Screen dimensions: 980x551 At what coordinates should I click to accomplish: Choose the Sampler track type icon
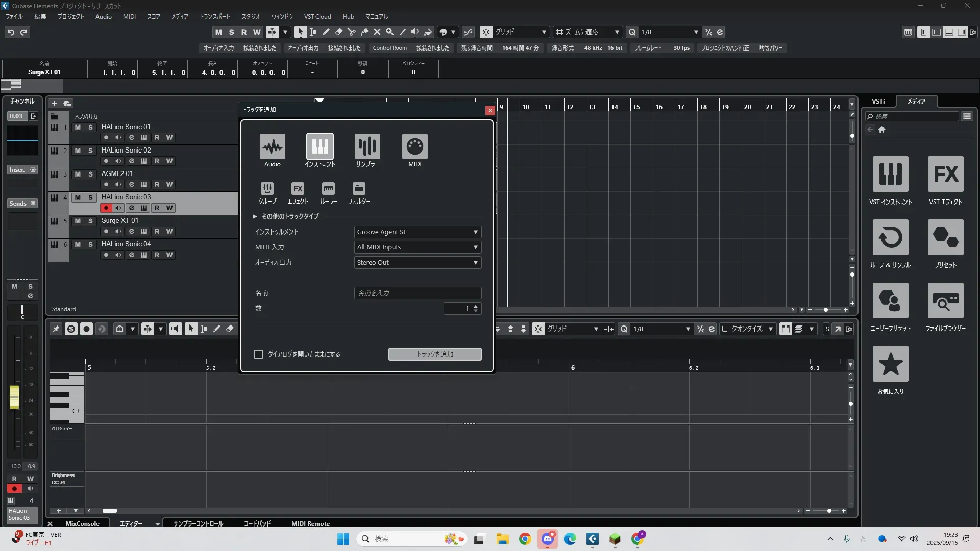pyautogui.click(x=367, y=147)
